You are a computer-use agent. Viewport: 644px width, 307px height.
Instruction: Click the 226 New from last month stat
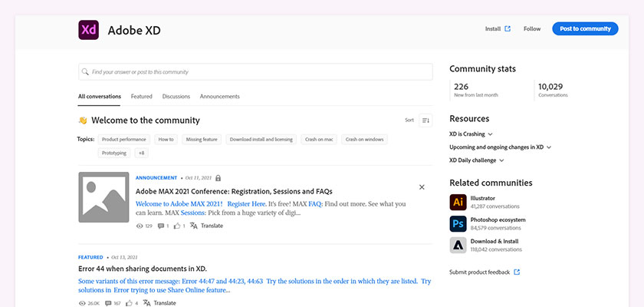[x=475, y=90]
